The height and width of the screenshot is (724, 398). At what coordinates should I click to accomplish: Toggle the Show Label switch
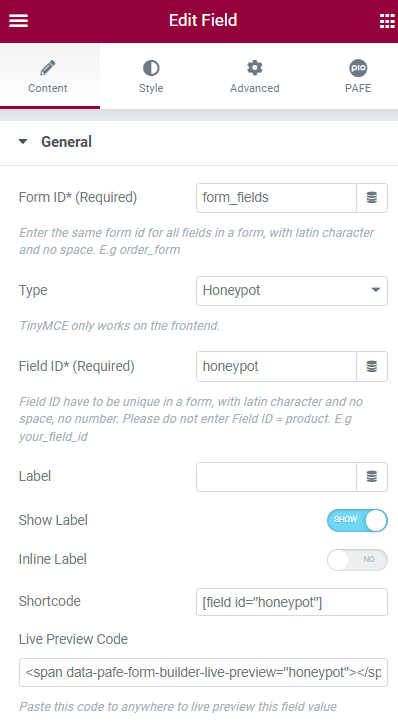click(x=357, y=520)
